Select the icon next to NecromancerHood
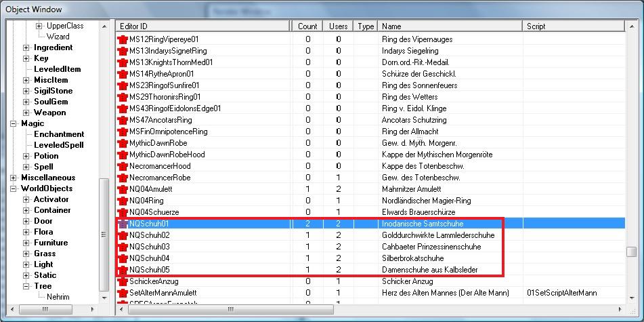 point(123,166)
